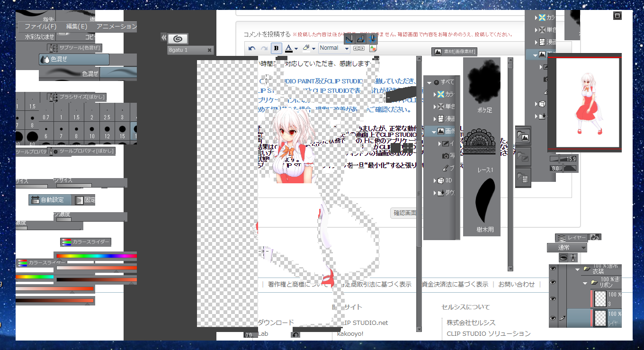Collapse the 衣装 layer folder
Screen dimensions: 644x350
[x=577, y=269]
